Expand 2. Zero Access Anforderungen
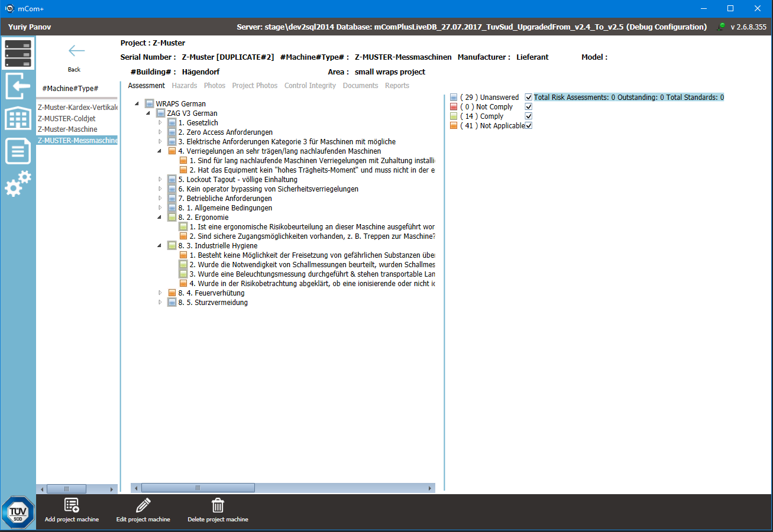 (160, 132)
